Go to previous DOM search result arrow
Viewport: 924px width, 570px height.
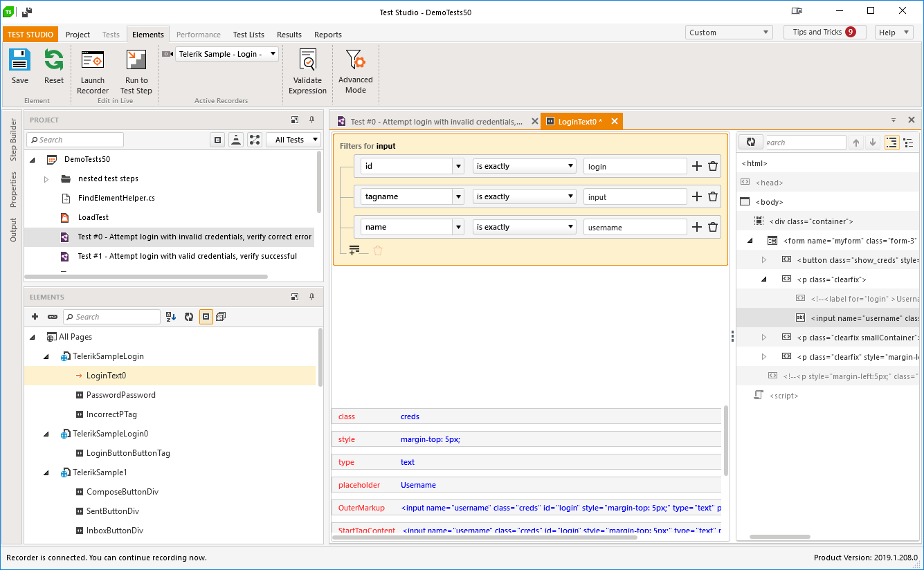(856, 142)
